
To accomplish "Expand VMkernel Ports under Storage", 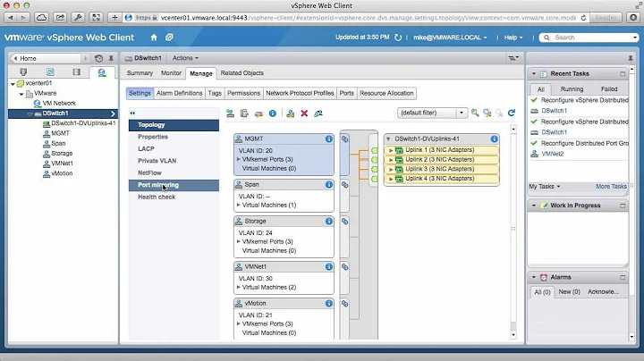I will [239, 241].
